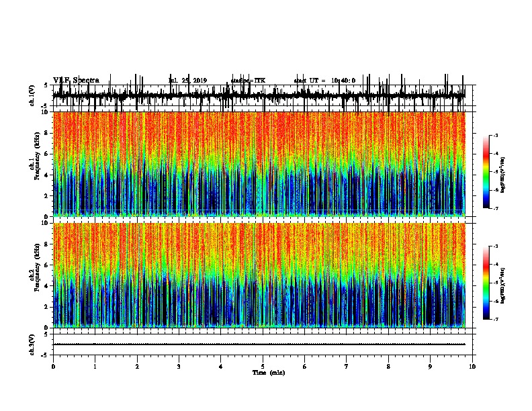Click tick label "1" on the time axis

[x=95, y=367]
